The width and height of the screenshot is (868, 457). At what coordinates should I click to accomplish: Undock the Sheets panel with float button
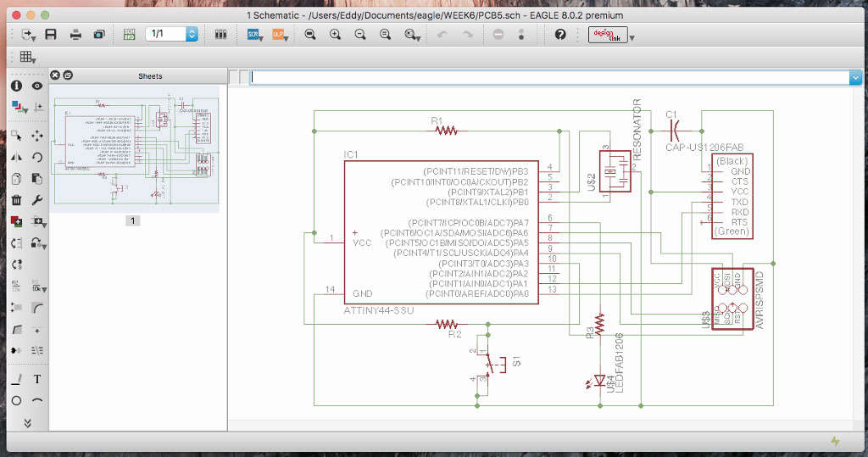coord(68,75)
